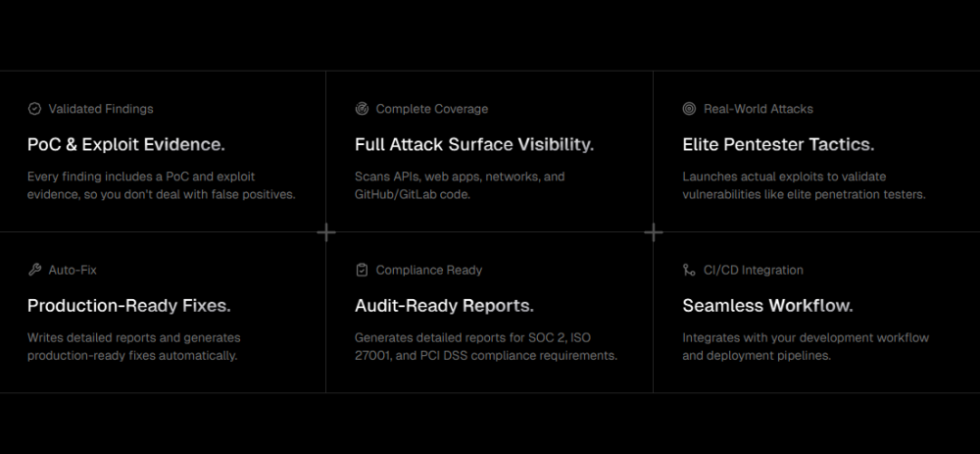
Task: Click the Auto-Fix wrench icon
Action: coord(34,270)
